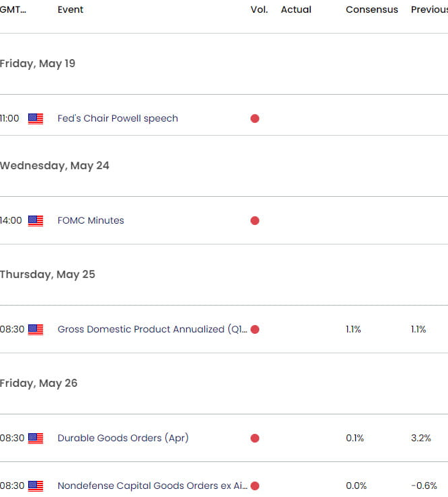
Task: Click red volatility dot for FOMC Minutes
Action: (255, 220)
